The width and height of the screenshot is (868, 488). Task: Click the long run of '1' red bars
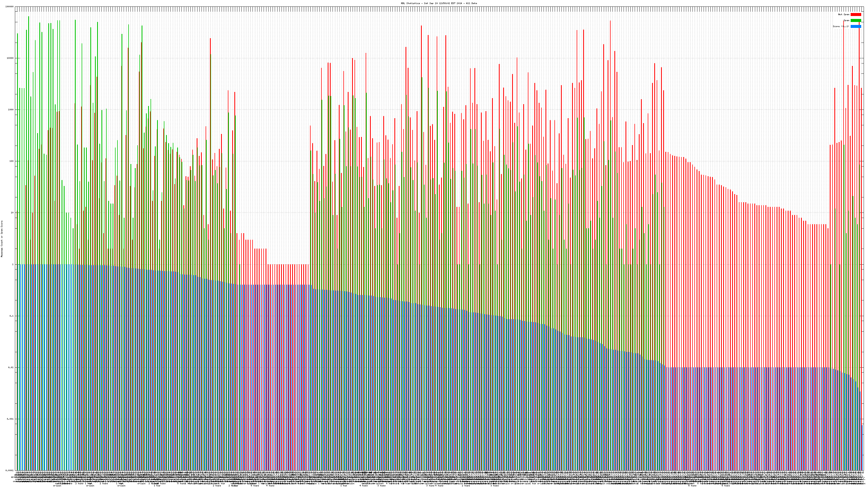pos(288,274)
